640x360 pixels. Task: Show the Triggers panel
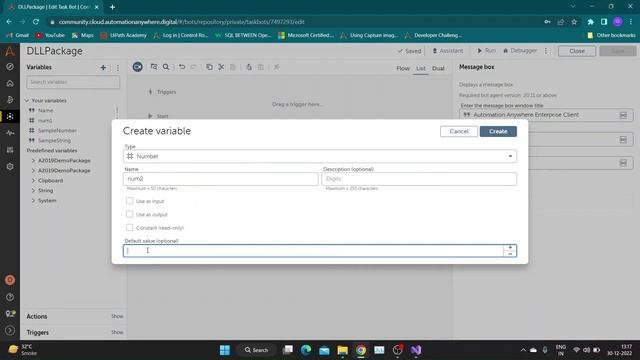tap(117, 332)
